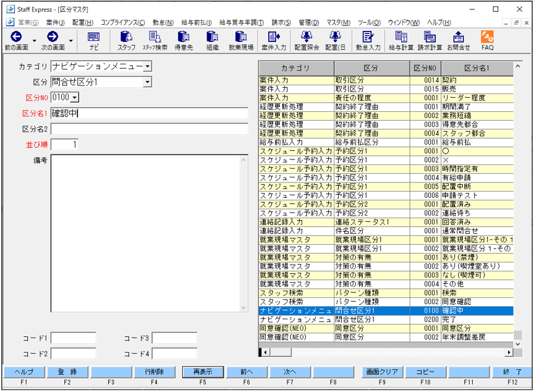Viewport: 534px width, 392px height.
Task: Open the 組織 toolbar icon
Action: 213,41
